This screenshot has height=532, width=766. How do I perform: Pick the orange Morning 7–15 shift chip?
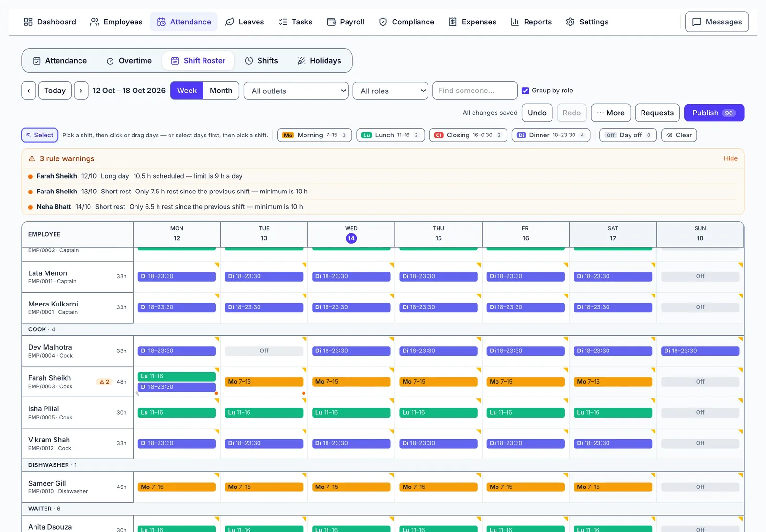click(x=315, y=135)
